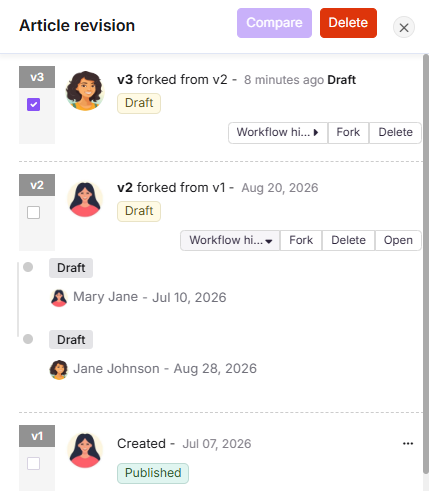This screenshot has height=491, width=429.
Task: Click the Draft step above Mary Jane
Action: [x=71, y=268]
